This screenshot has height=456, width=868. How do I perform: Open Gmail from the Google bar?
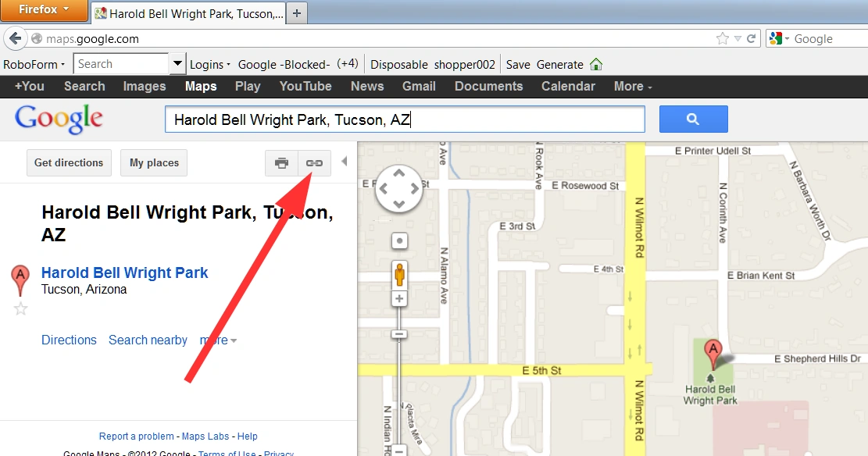coord(419,87)
